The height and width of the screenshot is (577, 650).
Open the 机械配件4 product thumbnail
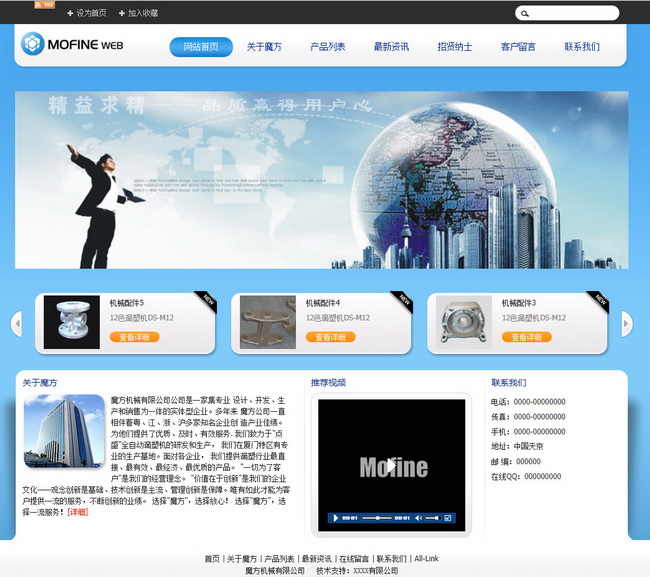pyautogui.click(x=268, y=322)
